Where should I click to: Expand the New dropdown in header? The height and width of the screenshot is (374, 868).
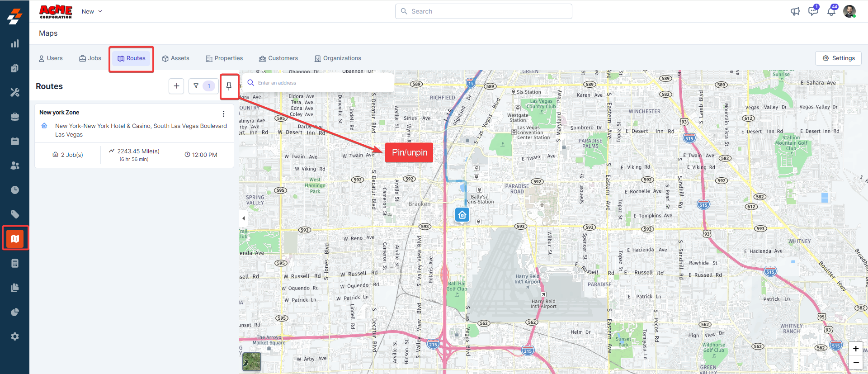tap(92, 11)
